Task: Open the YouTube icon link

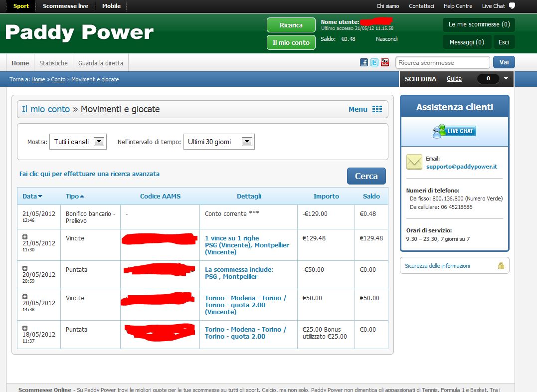Action: (x=384, y=62)
